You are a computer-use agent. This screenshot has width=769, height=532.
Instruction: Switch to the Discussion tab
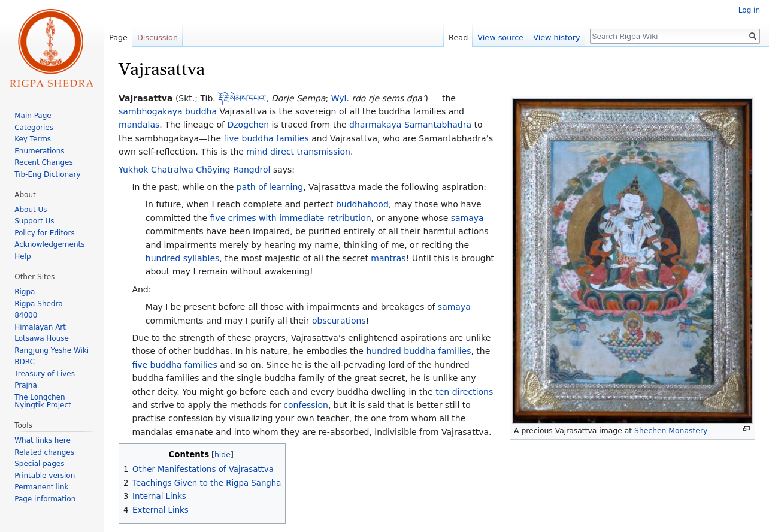[158, 37]
